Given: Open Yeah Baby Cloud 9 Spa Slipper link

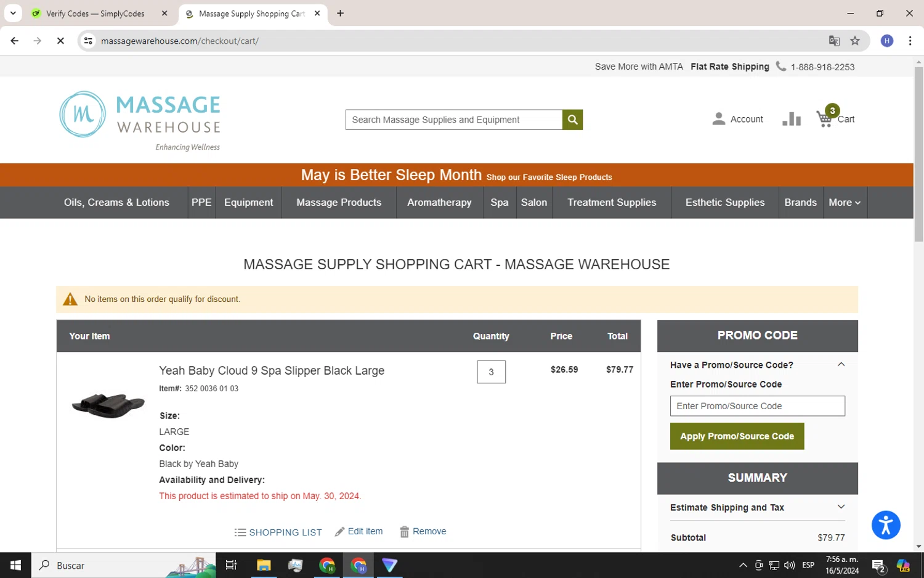Looking at the screenshot, I should click(x=272, y=370).
